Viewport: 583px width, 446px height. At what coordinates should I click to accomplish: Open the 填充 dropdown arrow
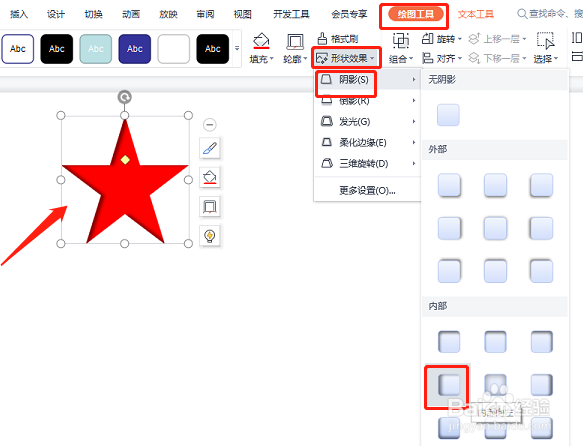272,58
